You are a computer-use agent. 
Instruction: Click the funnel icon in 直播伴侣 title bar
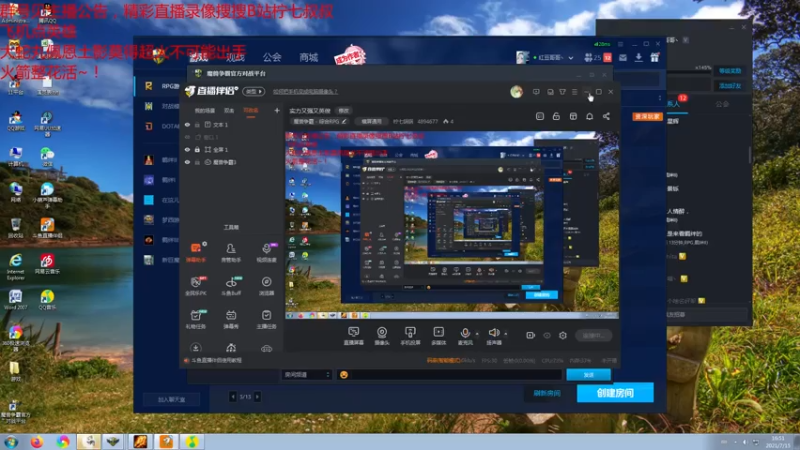[562, 92]
